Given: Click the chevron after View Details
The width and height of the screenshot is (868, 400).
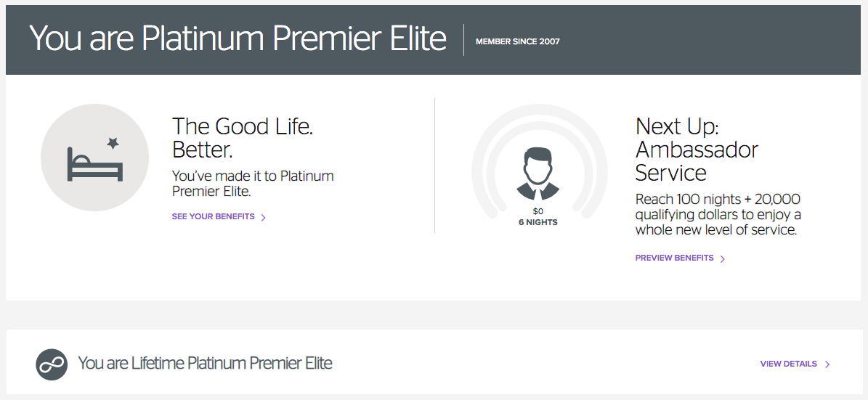Looking at the screenshot, I should point(827,364).
